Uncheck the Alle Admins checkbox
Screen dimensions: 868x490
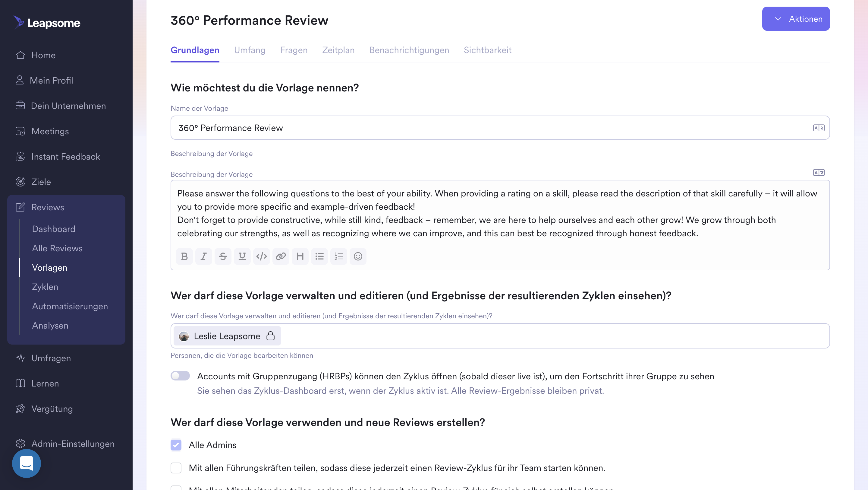pos(176,445)
